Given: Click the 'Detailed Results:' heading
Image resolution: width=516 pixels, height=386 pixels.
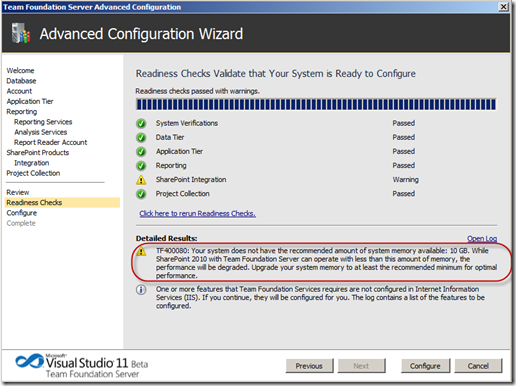Looking at the screenshot, I should coord(166,239).
